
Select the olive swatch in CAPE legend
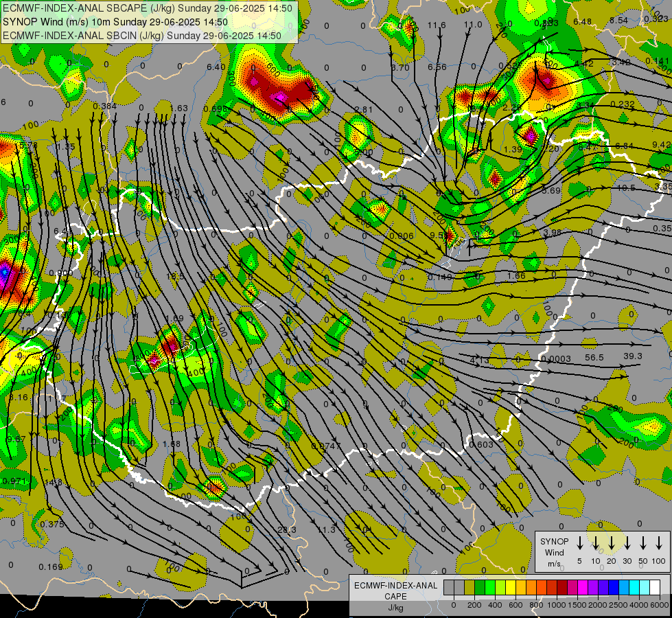tap(470, 588)
